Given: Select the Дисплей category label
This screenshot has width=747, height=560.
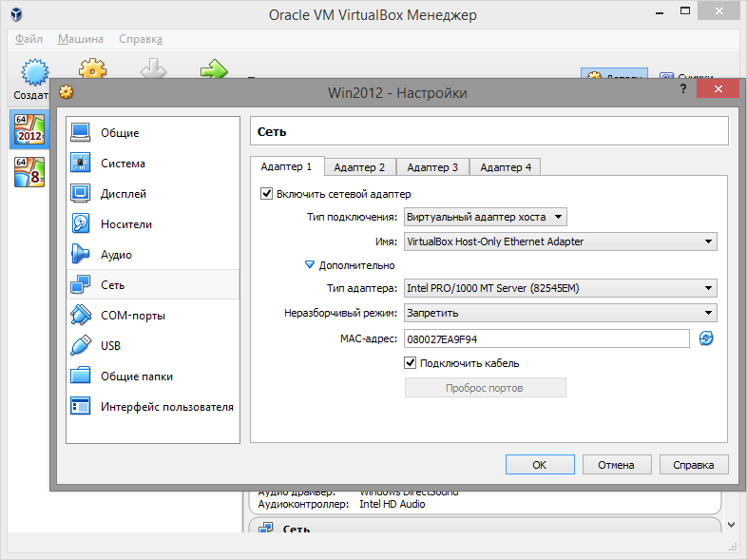Looking at the screenshot, I should pos(124,194).
